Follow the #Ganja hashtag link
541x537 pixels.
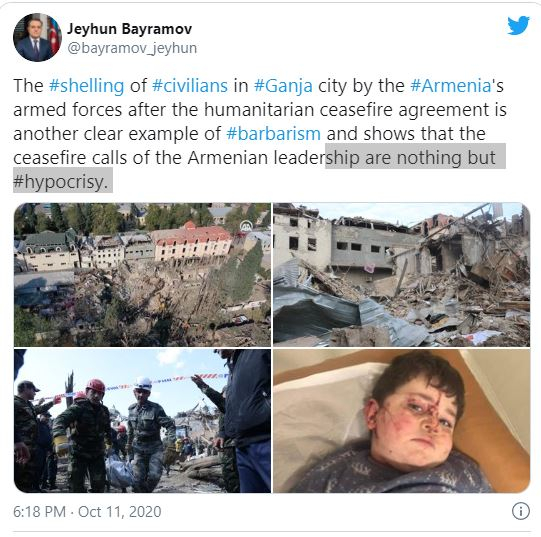tap(283, 86)
